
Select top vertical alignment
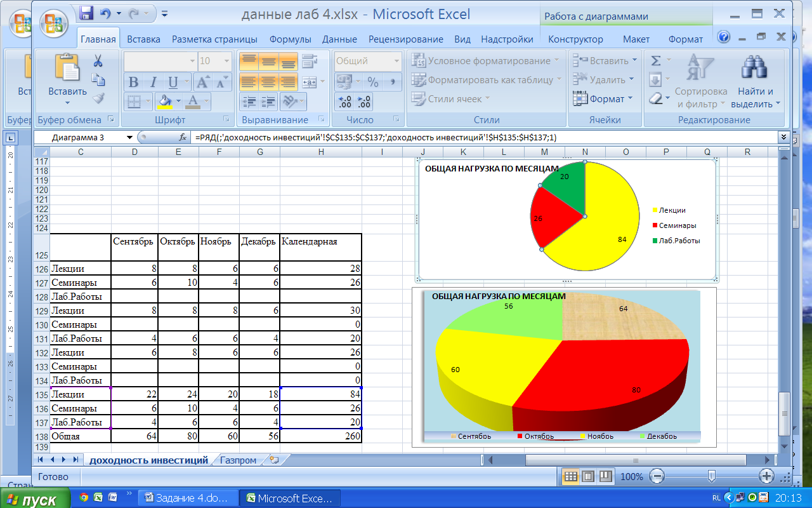coord(249,62)
